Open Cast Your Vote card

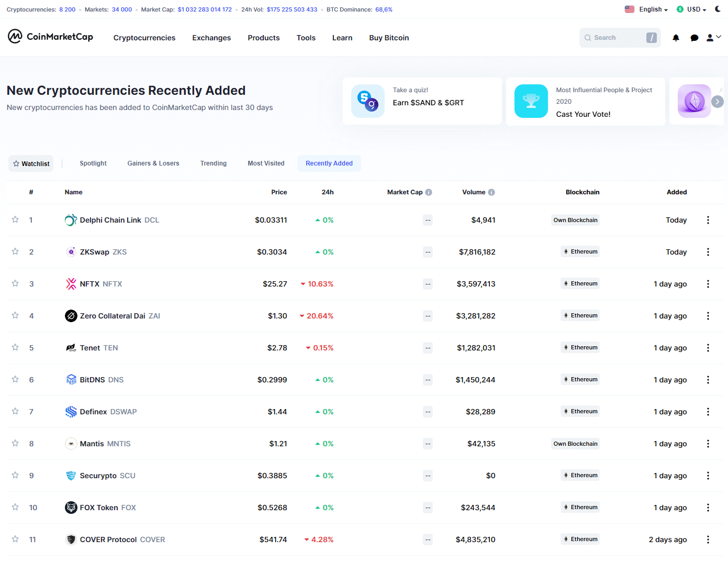(x=585, y=102)
